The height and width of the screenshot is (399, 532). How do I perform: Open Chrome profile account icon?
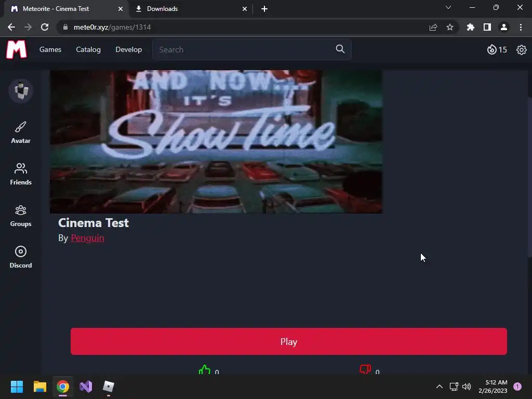click(504, 27)
